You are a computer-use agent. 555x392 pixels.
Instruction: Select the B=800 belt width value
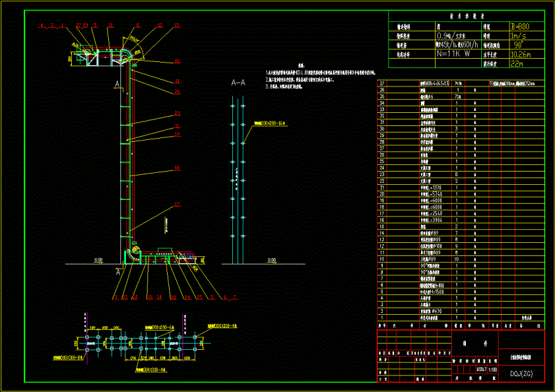pos(520,26)
